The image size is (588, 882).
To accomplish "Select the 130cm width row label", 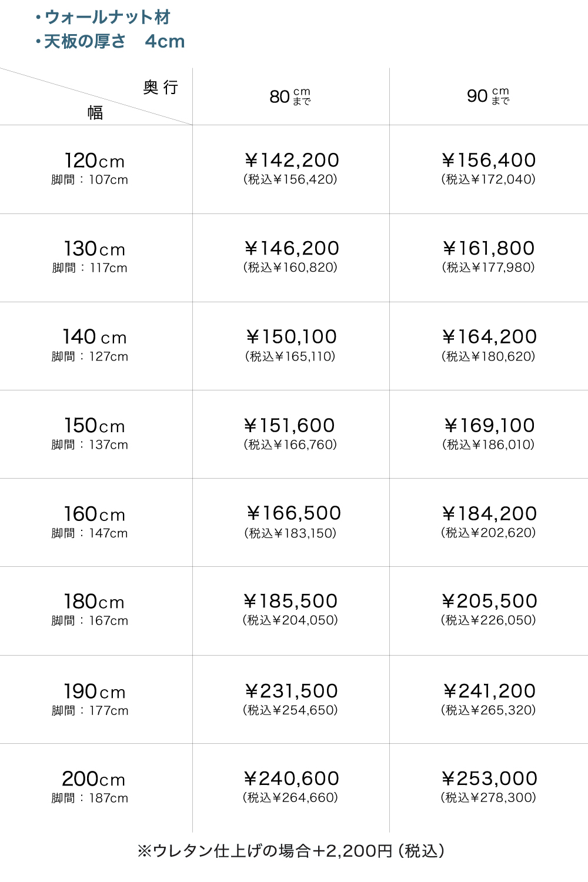I will [94, 249].
